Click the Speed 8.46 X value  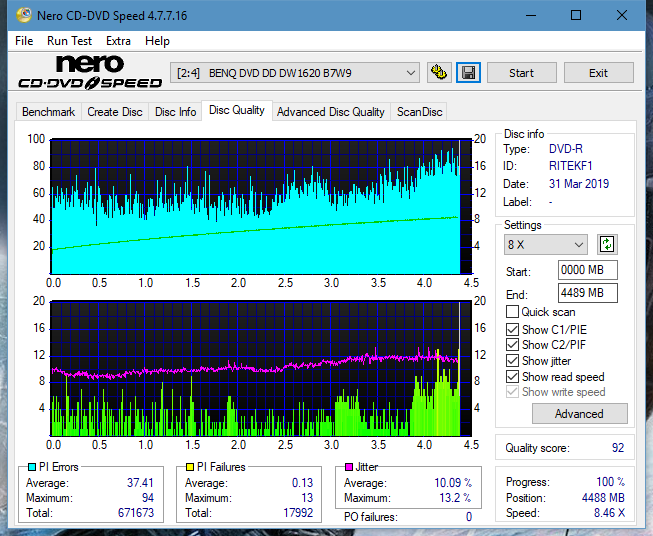(x=609, y=513)
